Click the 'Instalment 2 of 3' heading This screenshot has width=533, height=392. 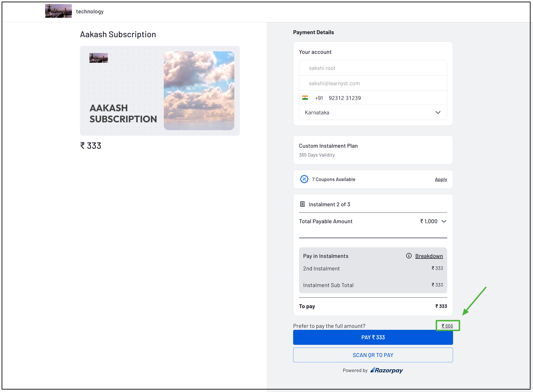pos(329,204)
